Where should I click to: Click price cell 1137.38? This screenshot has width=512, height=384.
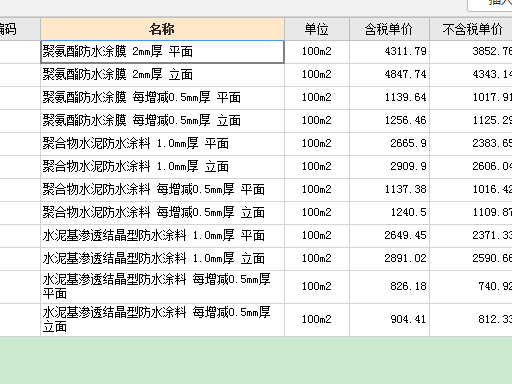coord(389,190)
